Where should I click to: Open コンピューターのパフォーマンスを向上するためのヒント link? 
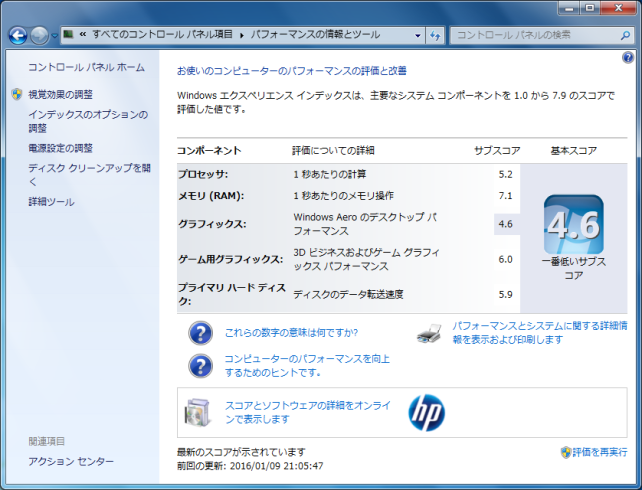coord(307,366)
